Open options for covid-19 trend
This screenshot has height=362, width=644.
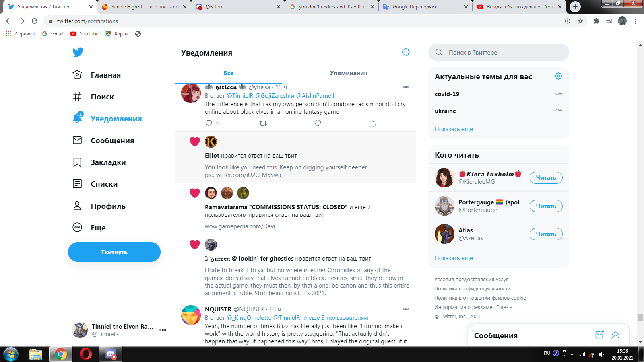coord(559,93)
